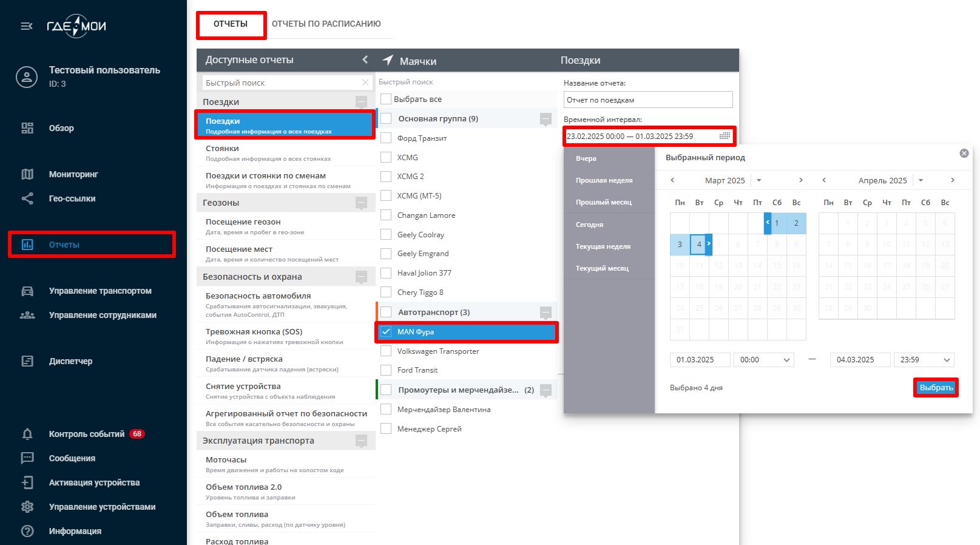The width and height of the screenshot is (980, 545).
Task: Click the hamburger menu icon beside the logo
Action: tap(26, 26)
